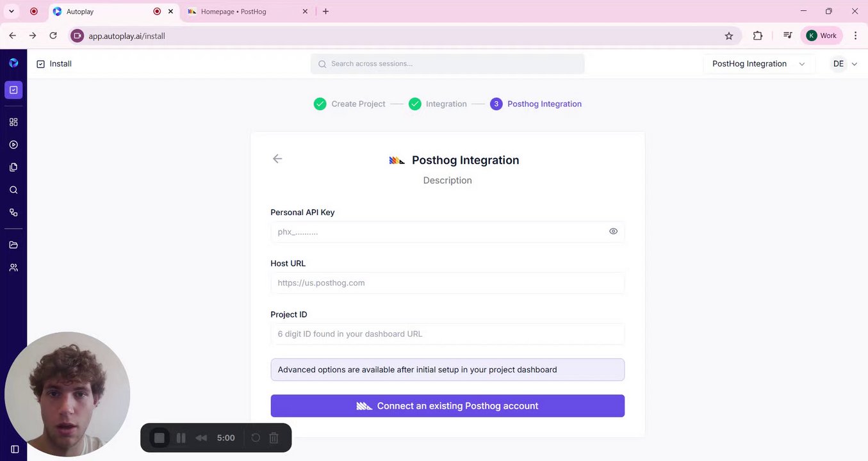This screenshot has height=461, width=868.
Task: Click the Advanced options info banner
Action: (x=447, y=369)
